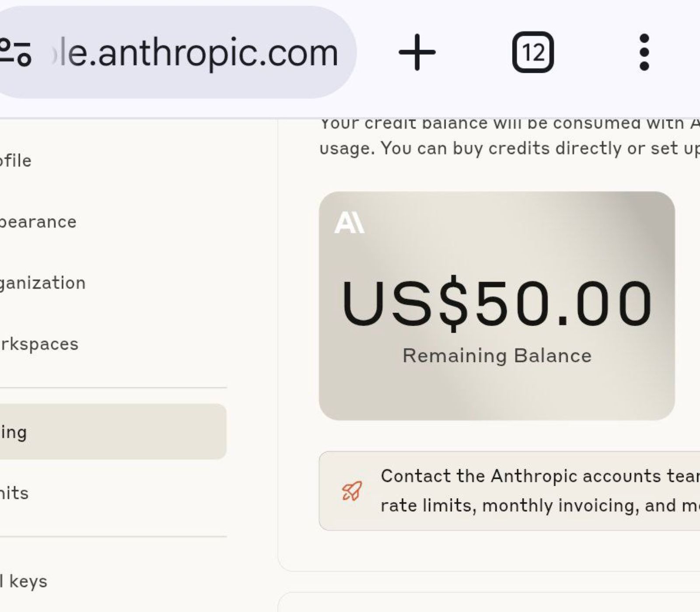Open Workspaces from the sidebar
Viewport: 700px width, 612px height.
(39, 344)
